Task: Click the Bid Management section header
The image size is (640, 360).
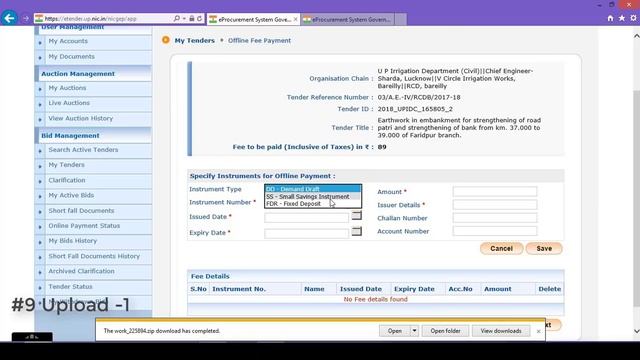Action: pyautogui.click(x=70, y=136)
